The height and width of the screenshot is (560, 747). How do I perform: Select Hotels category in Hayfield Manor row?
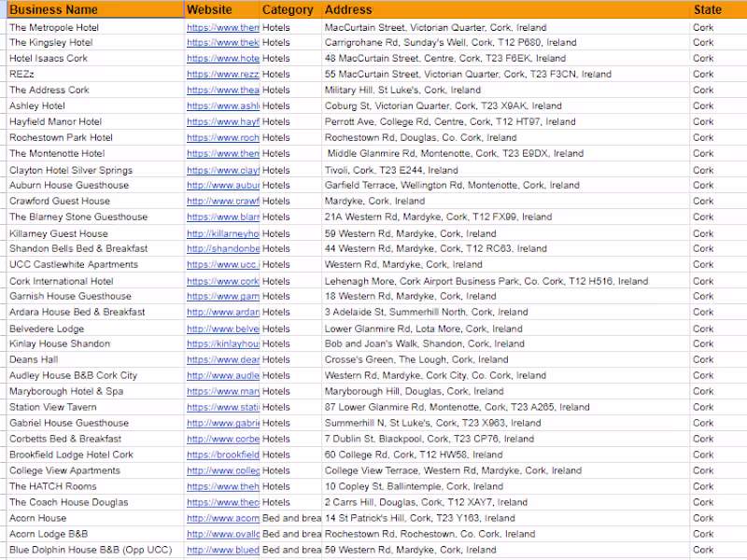(291, 122)
